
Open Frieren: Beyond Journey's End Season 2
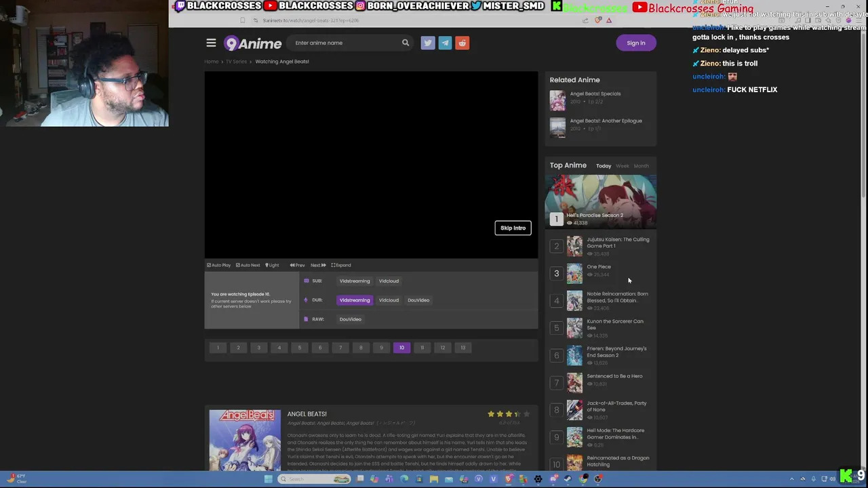click(x=616, y=352)
